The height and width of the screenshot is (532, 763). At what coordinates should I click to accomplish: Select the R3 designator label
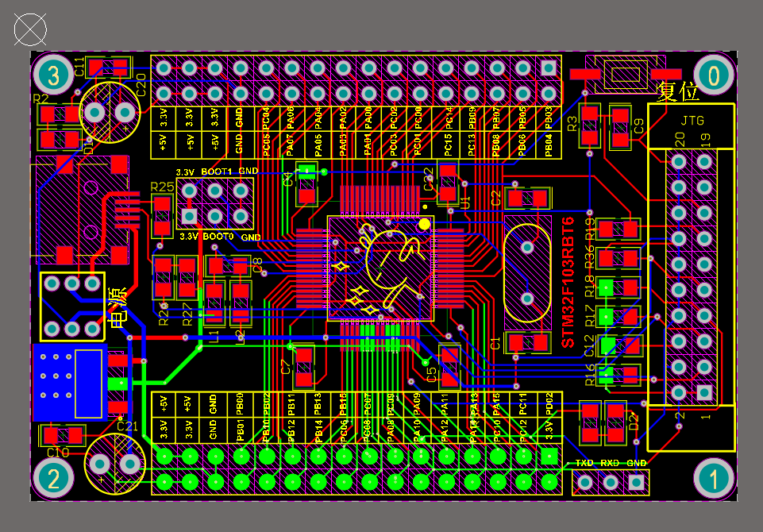tap(572, 124)
